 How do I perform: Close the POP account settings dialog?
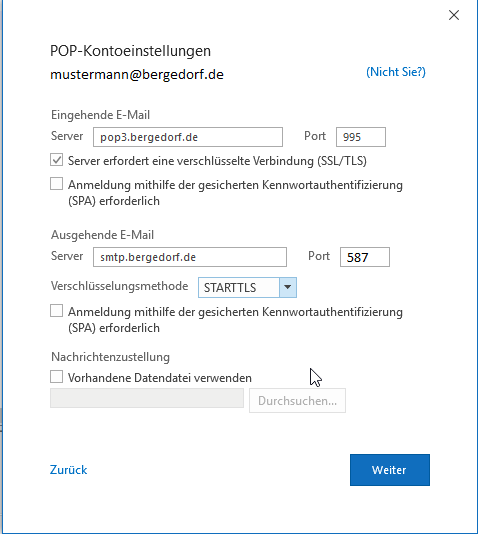click(x=454, y=15)
